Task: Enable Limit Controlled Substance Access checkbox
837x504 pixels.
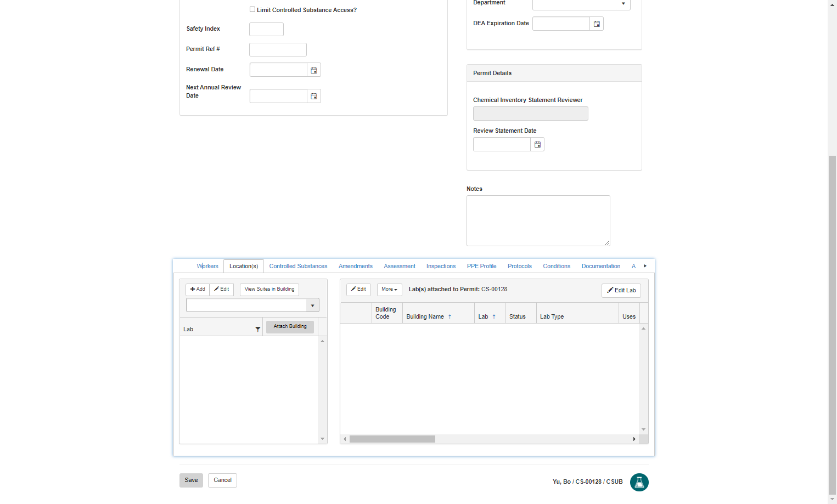Action: tap(252, 9)
